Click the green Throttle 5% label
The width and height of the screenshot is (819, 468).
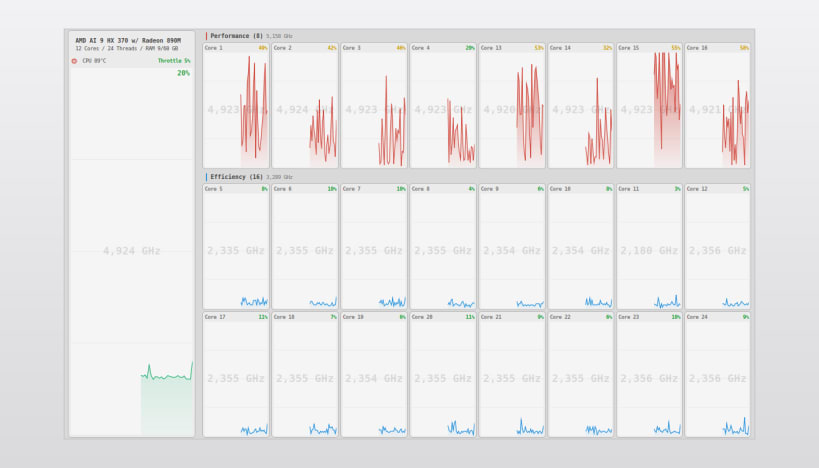(x=174, y=61)
